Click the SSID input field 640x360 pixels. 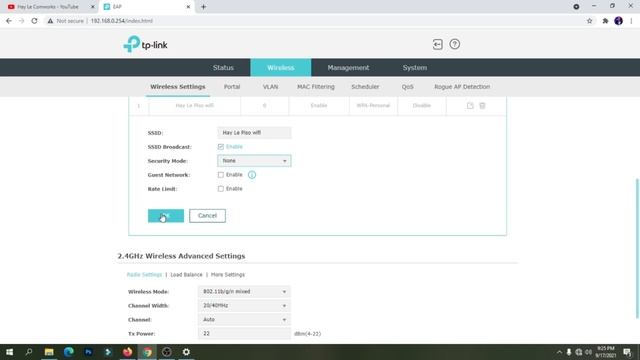click(x=254, y=133)
